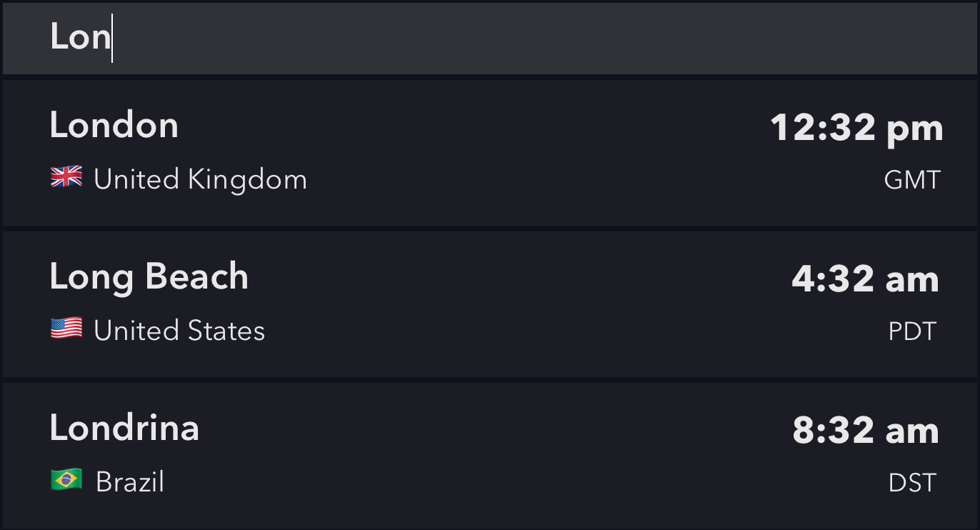Image resolution: width=980 pixels, height=530 pixels.
Task: Select the Long Beach city name
Action: [x=149, y=277]
